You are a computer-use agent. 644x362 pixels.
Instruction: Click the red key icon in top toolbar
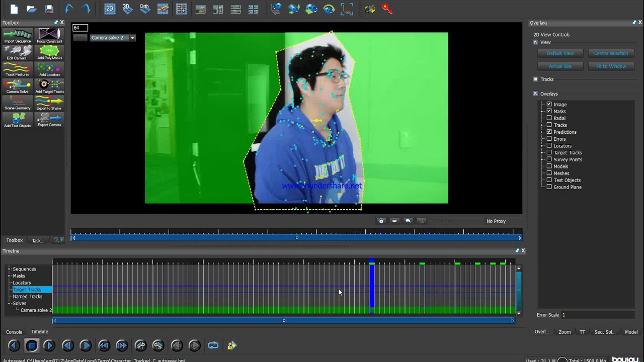pyautogui.click(x=387, y=9)
